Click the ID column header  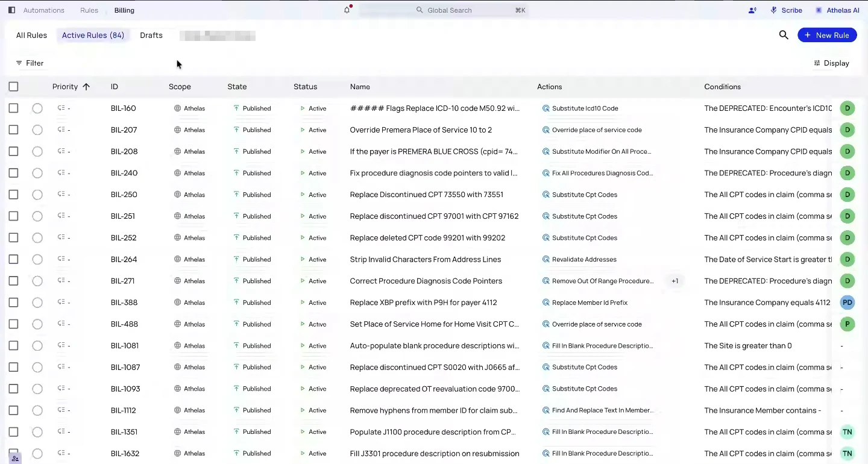(x=115, y=87)
